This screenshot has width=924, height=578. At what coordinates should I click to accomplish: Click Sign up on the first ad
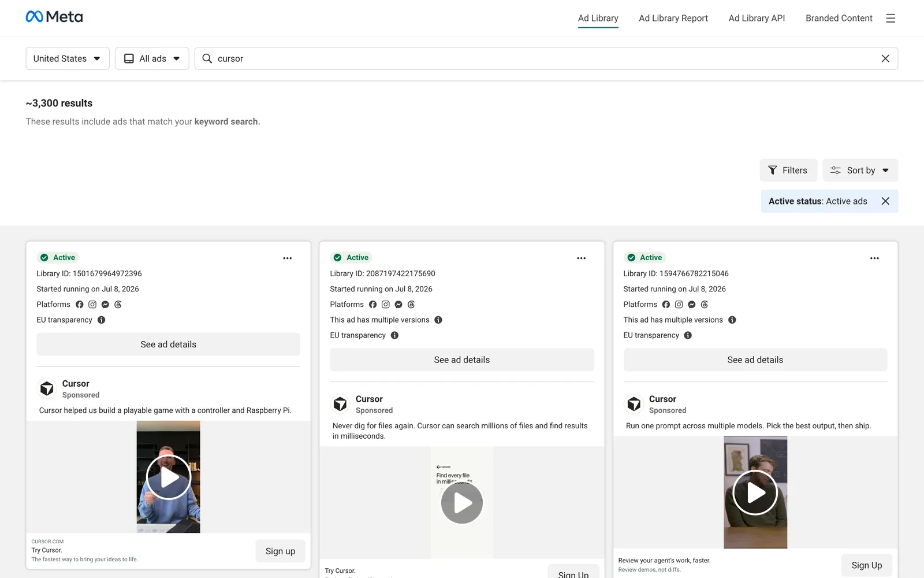click(x=280, y=551)
